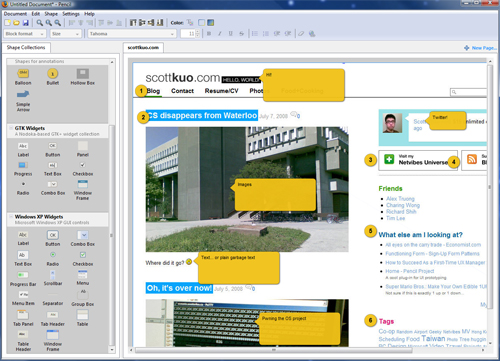This screenshot has width=500, height=361.
Task: Select the Windows XP Scrollbar widget
Action: 53,278
